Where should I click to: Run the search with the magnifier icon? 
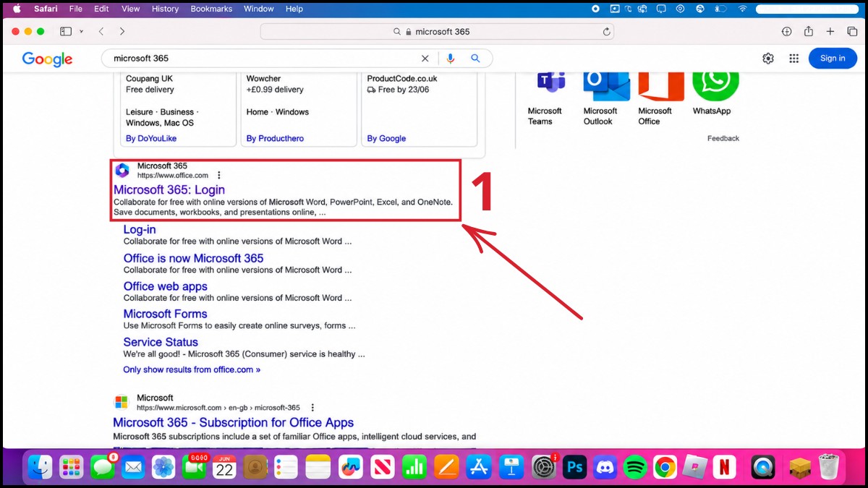[475, 59]
